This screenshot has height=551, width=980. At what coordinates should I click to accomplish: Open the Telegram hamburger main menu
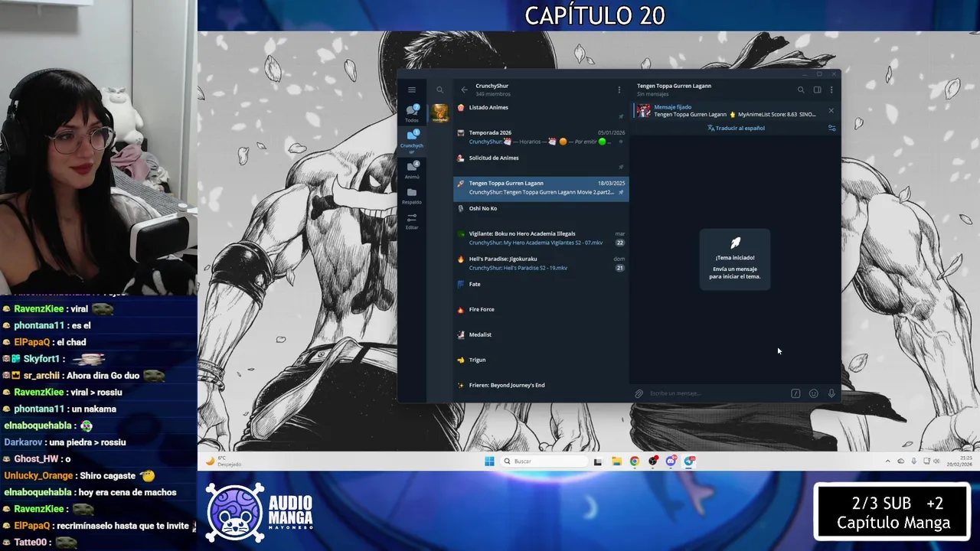(411, 90)
